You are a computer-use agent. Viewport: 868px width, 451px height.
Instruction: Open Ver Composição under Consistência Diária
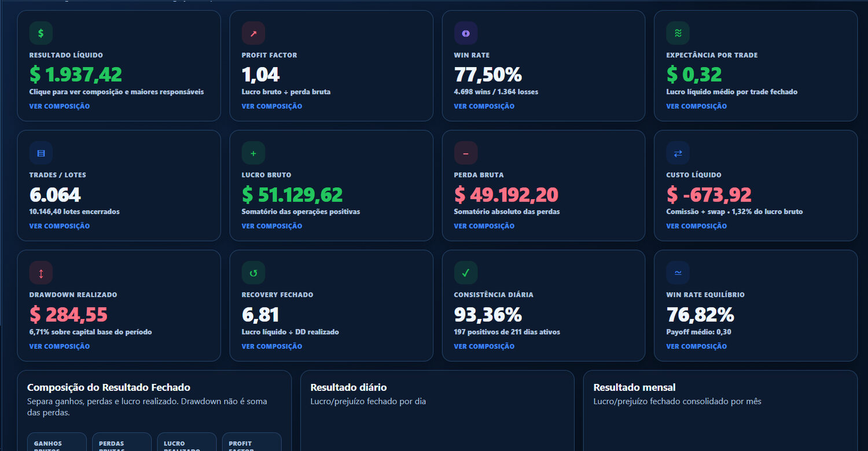point(484,346)
